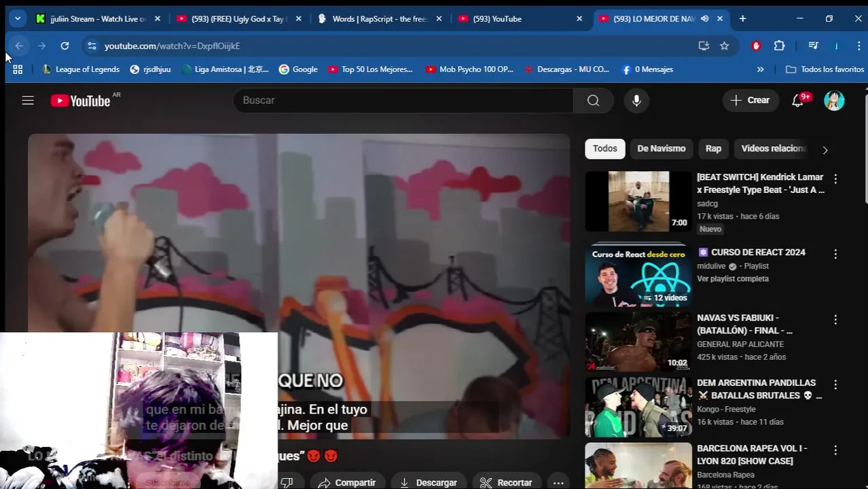The height and width of the screenshot is (489, 868).
Task: Open the Mob Psycho 100 OP bookmark
Action: click(469, 69)
